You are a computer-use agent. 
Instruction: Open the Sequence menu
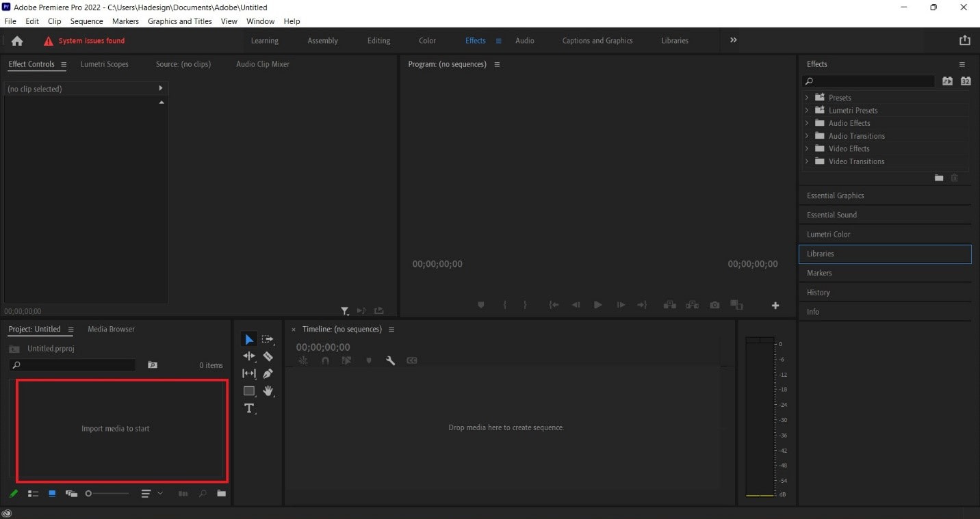(87, 21)
